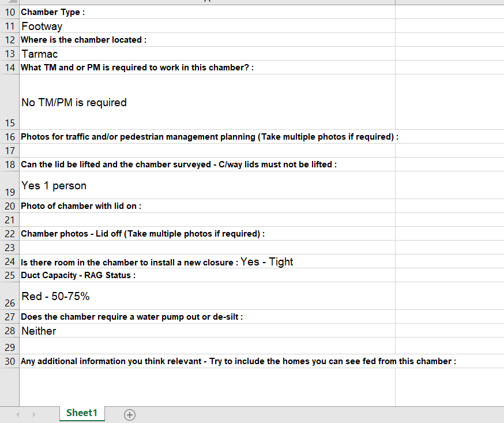Click the previous sheet navigation arrow

pos(18,415)
